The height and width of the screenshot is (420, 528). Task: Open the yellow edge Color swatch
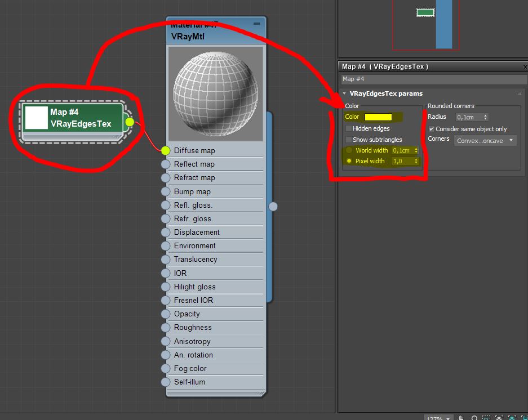click(x=378, y=117)
